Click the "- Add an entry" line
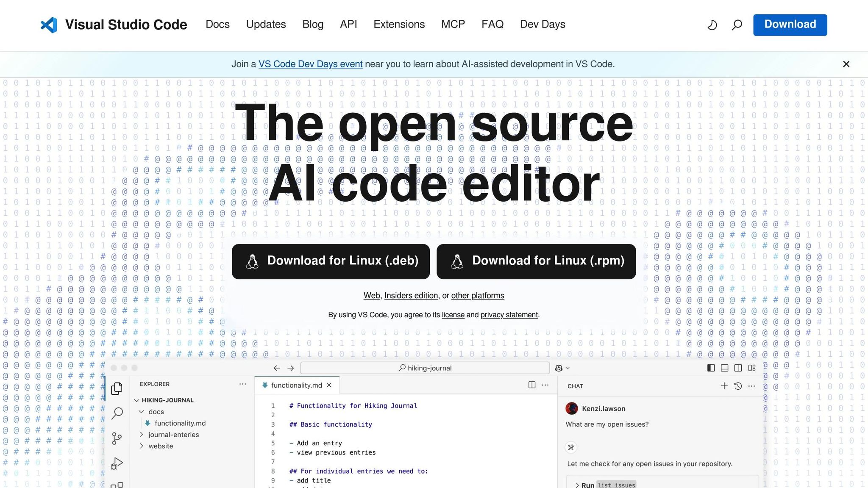This screenshot has height=488, width=868. click(315, 443)
